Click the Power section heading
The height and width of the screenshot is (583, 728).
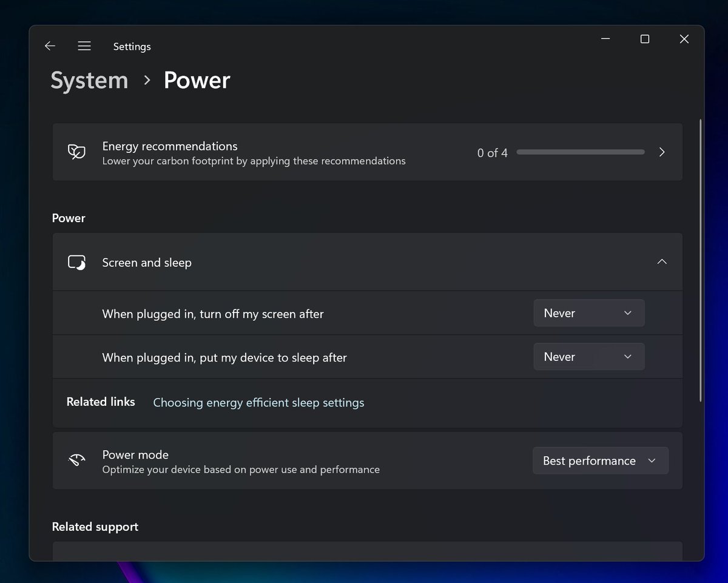tap(69, 218)
